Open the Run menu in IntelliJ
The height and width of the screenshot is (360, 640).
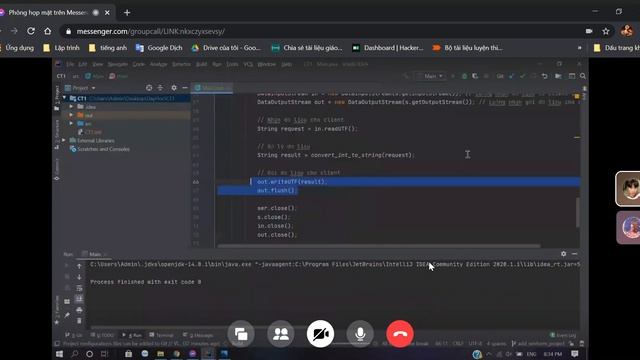coord(217,64)
